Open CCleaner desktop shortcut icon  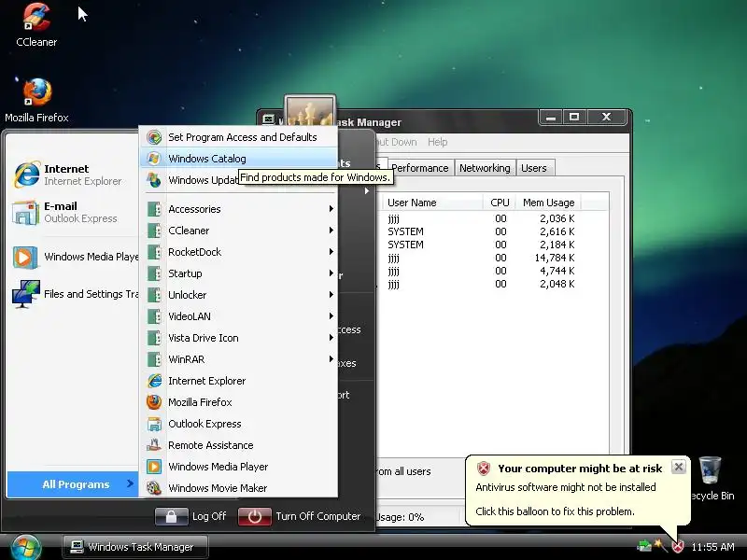pyautogui.click(x=36, y=17)
